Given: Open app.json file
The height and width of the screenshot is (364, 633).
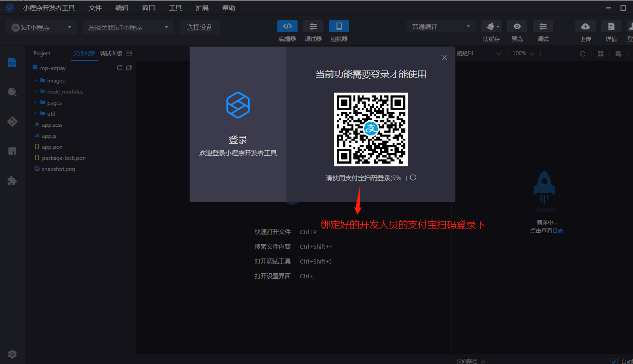Looking at the screenshot, I should tap(52, 147).
